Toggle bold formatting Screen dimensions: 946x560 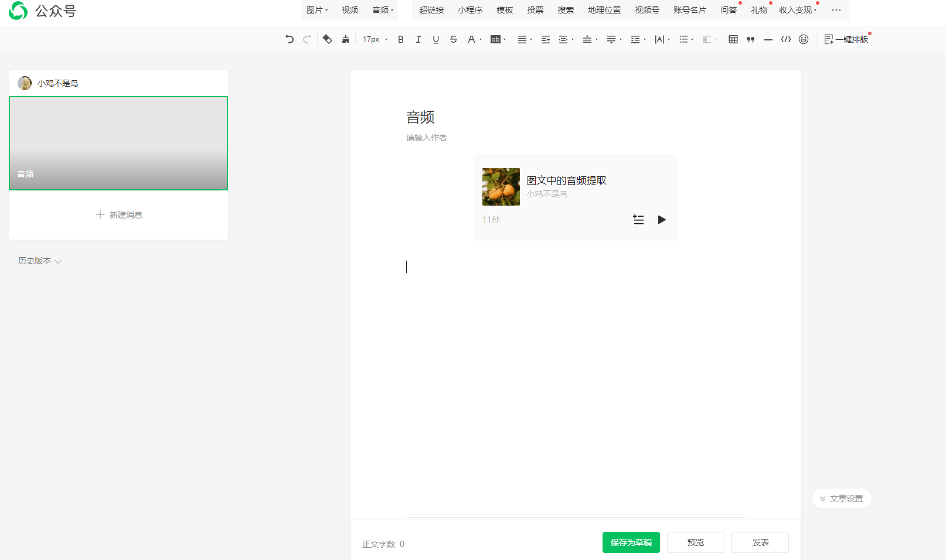tap(400, 39)
